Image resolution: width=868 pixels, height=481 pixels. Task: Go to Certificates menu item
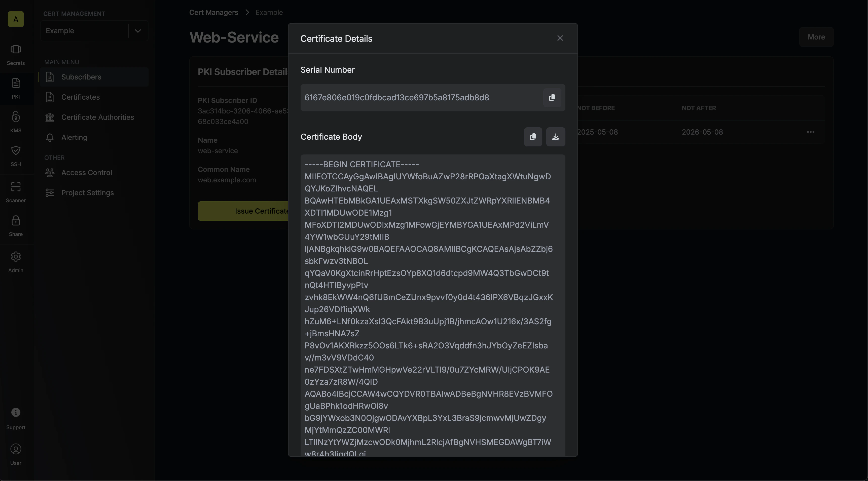pos(94,97)
